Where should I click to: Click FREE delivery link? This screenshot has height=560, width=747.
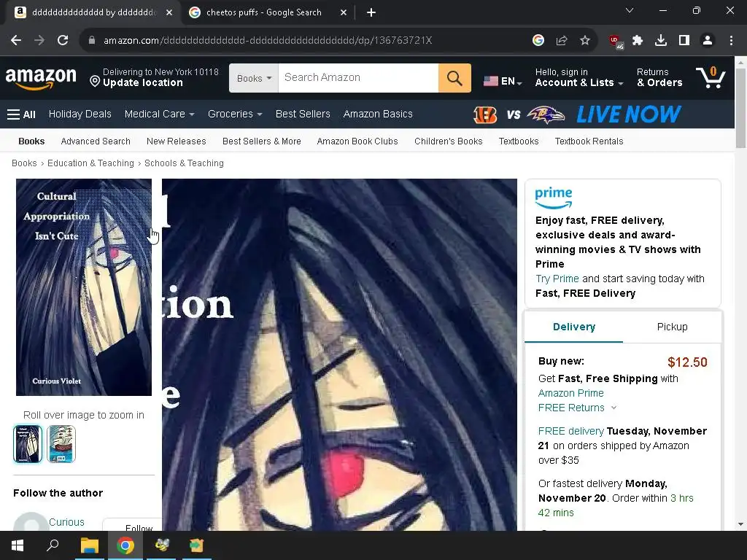(x=570, y=432)
